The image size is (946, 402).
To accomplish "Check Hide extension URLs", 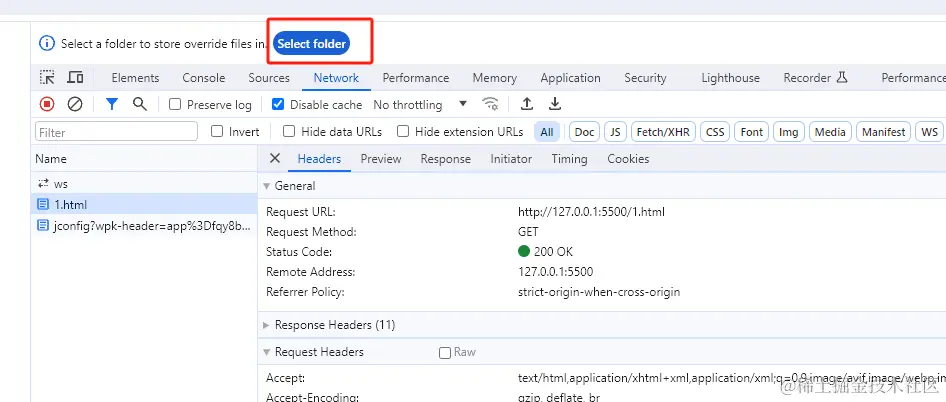I will point(403,132).
